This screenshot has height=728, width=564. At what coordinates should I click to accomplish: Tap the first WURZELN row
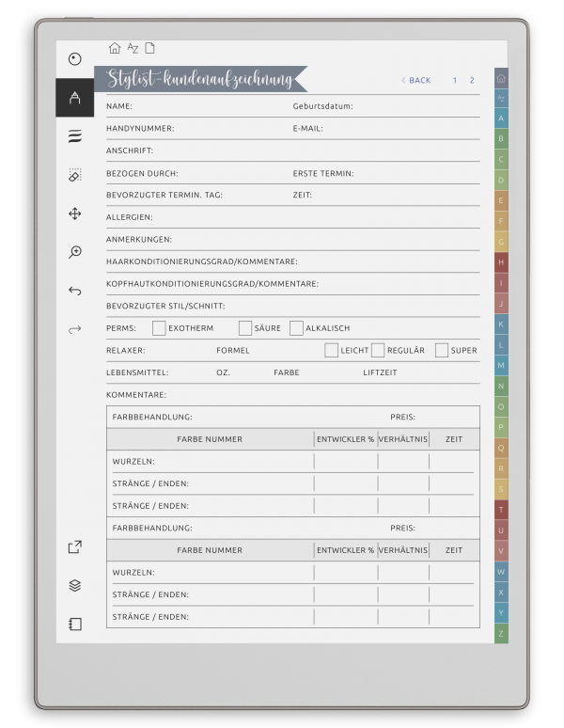293,462
